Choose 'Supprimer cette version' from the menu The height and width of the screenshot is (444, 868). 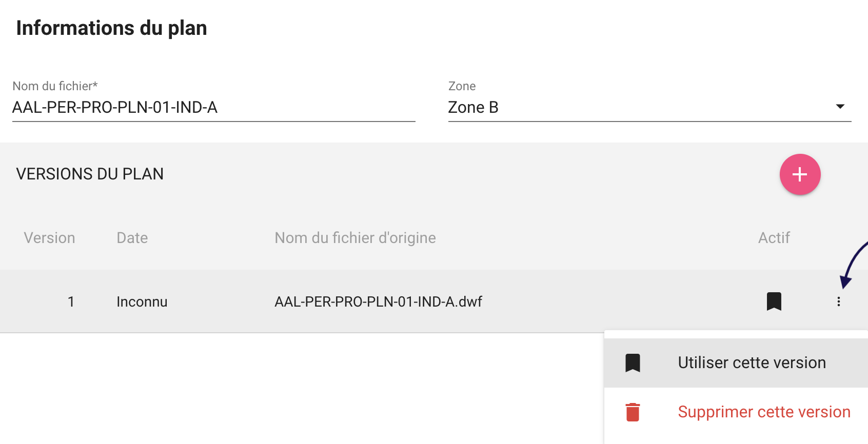click(x=763, y=412)
